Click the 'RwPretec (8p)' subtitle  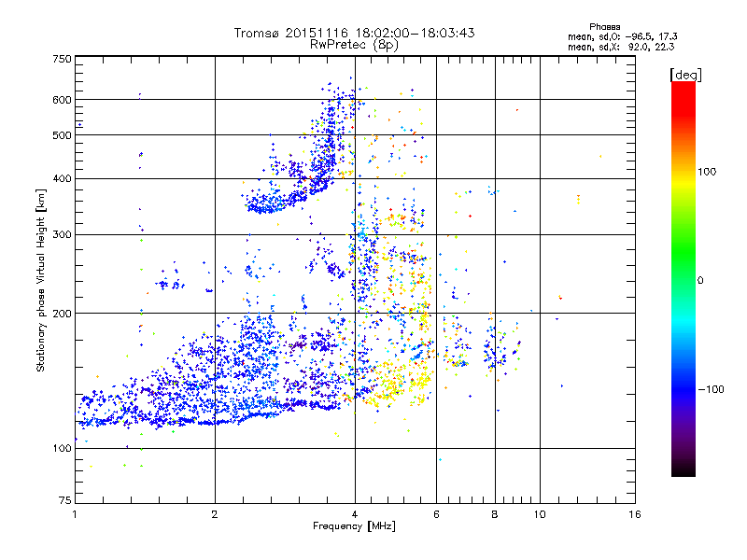click(354, 45)
